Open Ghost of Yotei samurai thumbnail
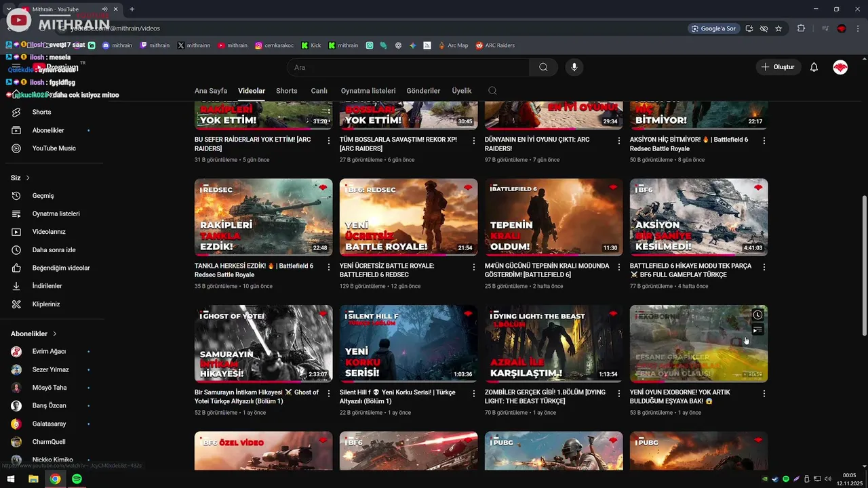The height and width of the screenshot is (488, 868). coord(264,344)
